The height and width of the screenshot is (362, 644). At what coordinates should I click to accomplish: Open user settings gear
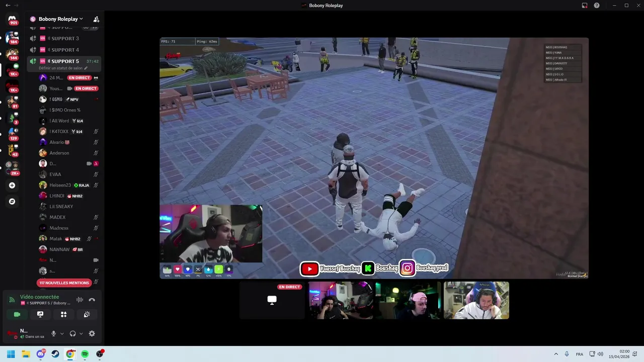(92, 333)
